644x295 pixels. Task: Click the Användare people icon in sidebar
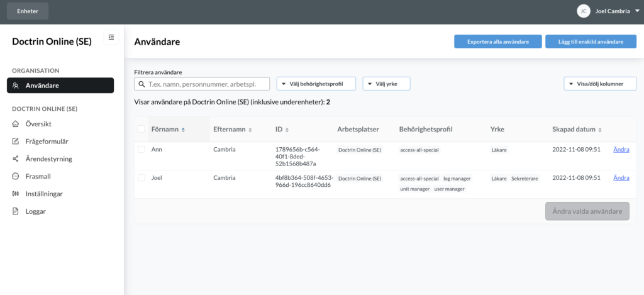[x=16, y=86]
